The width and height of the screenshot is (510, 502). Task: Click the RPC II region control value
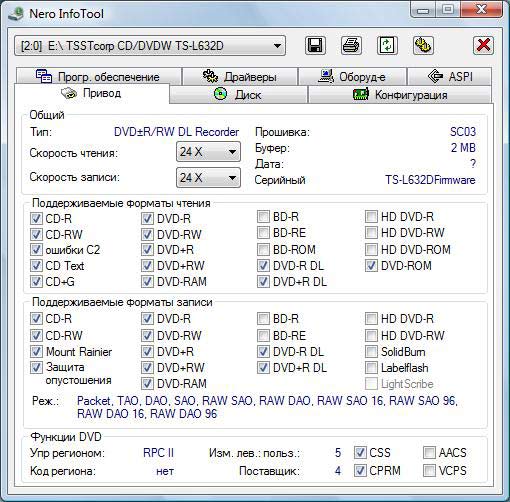(158, 453)
